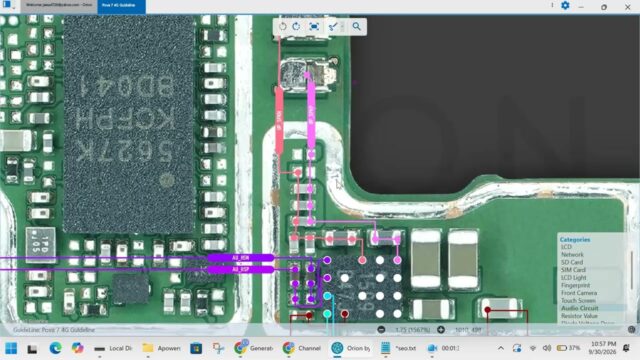Rotate the board view counterclockwise
640x360 pixels.
(x=282, y=27)
